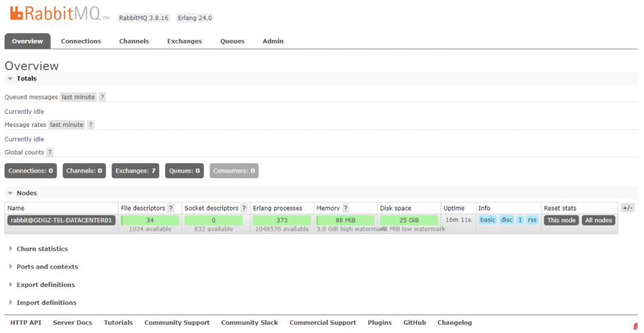Reset stats for All nodes

pyautogui.click(x=599, y=220)
